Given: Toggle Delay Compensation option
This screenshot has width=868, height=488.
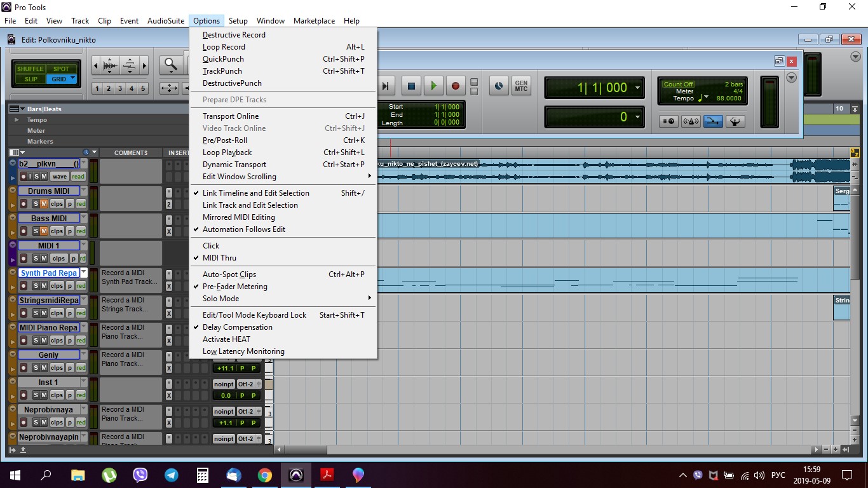Looking at the screenshot, I should pos(283,327).
